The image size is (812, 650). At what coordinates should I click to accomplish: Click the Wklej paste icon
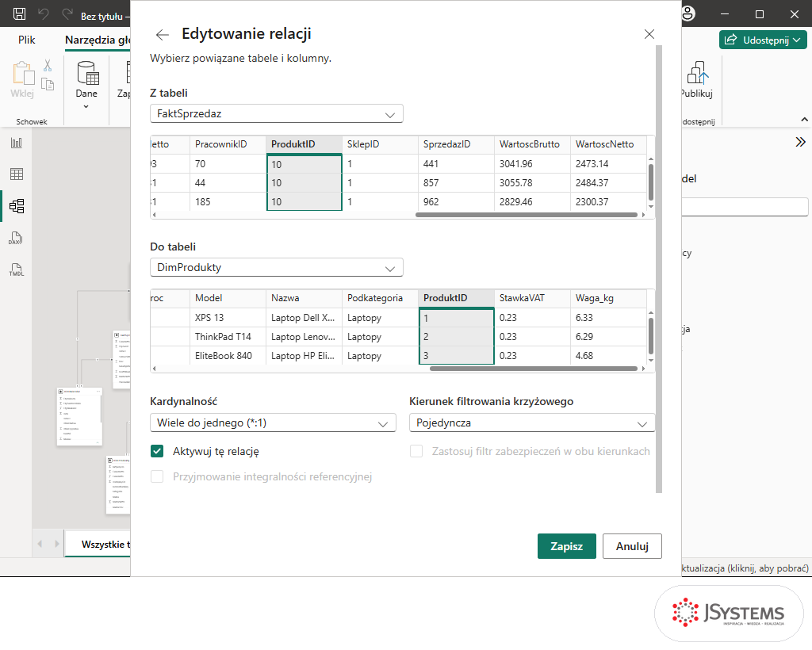(23, 74)
